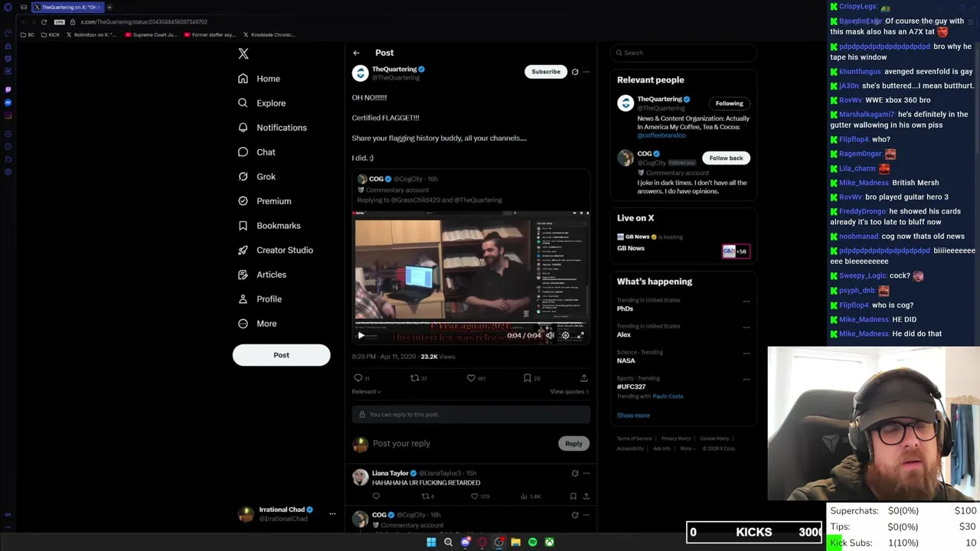
Task: Open Irrational Chad account options menu
Action: [332, 514]
